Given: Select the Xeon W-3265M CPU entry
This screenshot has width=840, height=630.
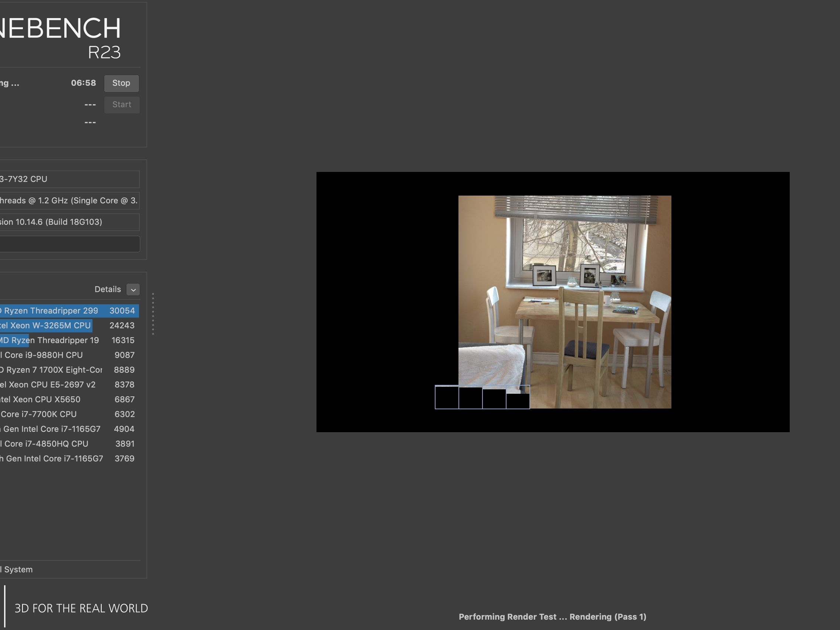Looking at the screenshot, I should tap(68, 325).
